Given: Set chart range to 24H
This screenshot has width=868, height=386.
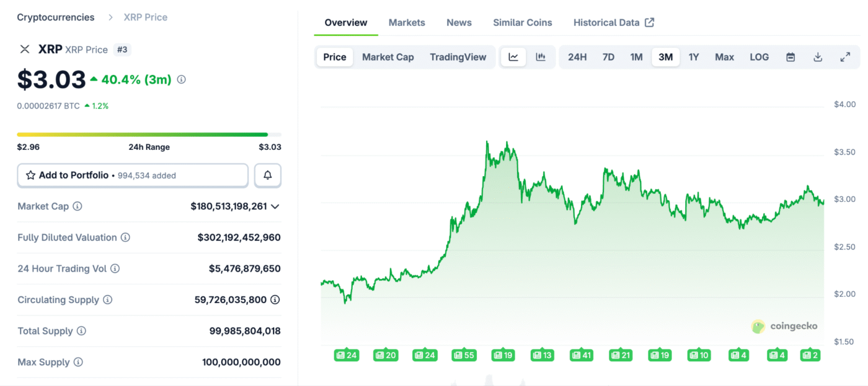Looking at the screenshot, I should click(577, 57).
